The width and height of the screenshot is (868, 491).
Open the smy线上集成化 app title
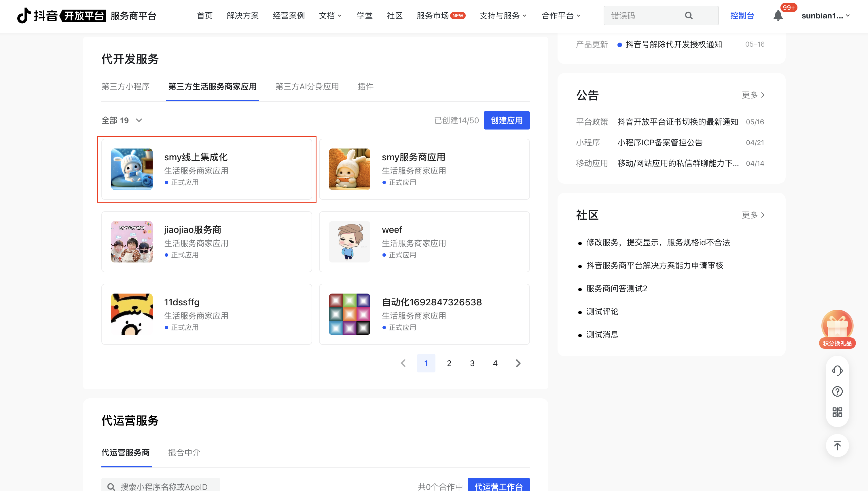click(x=196, y=157)
